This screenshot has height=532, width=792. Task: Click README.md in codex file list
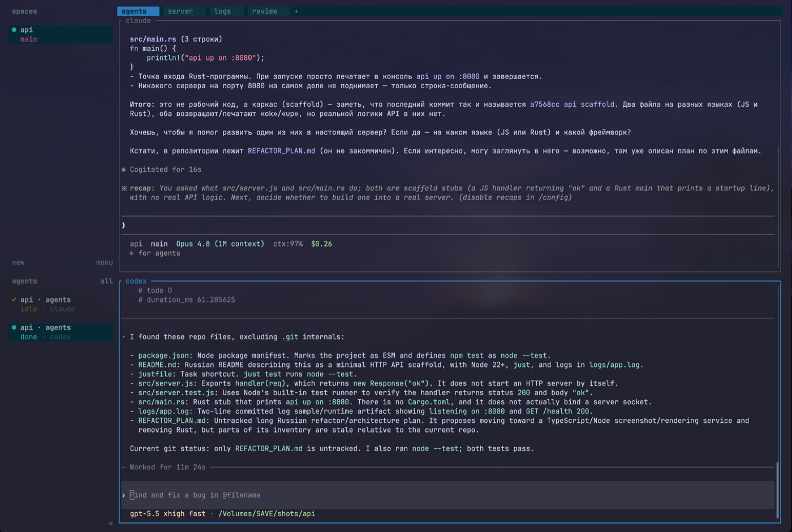click(x=157, y=365)
